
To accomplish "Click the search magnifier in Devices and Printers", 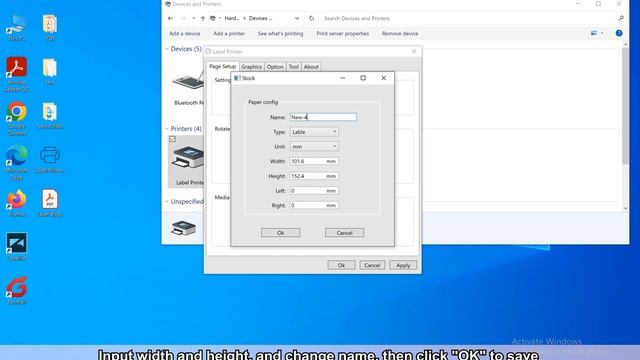I will 621,18.
